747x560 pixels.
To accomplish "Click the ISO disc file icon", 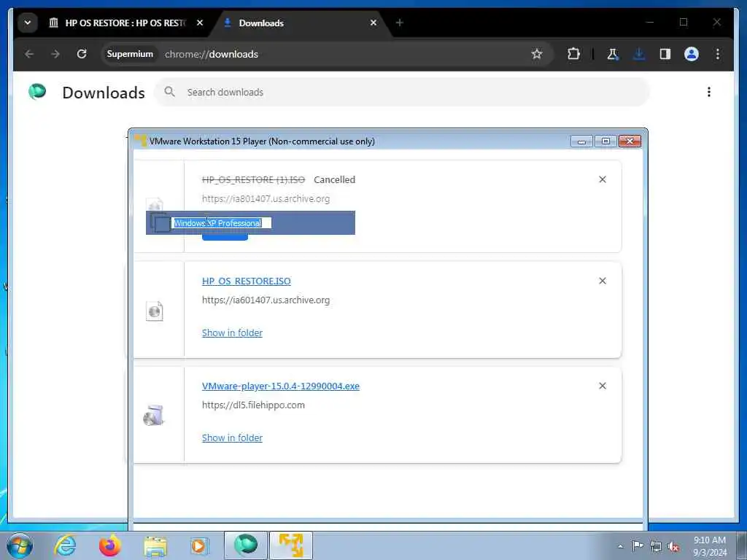I will (x=155, y=311).
